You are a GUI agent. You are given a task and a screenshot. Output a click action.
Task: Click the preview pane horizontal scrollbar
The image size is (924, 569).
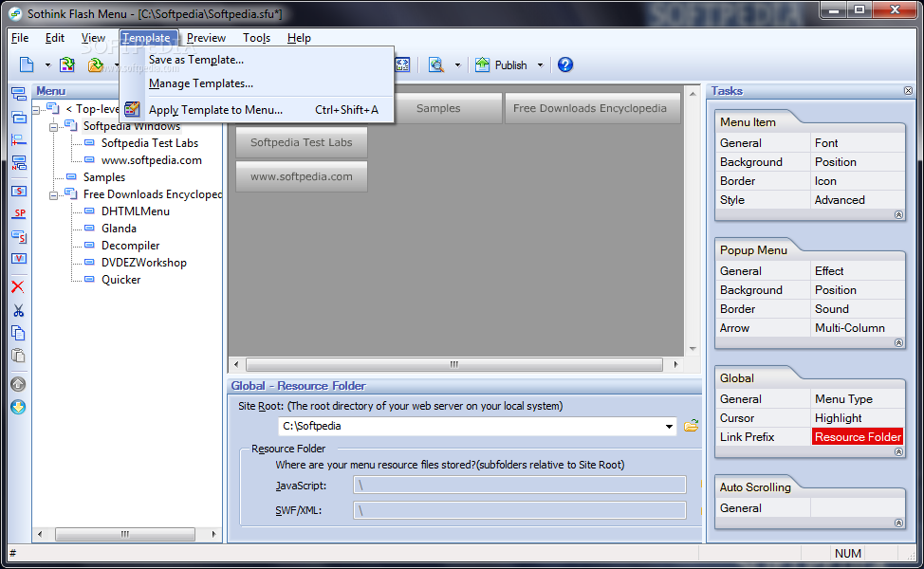(x=455, y=364)
